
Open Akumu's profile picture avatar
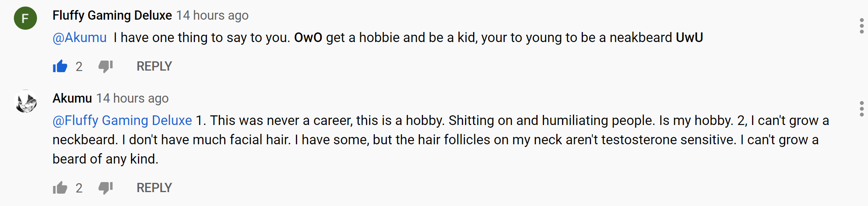(25, 101)
